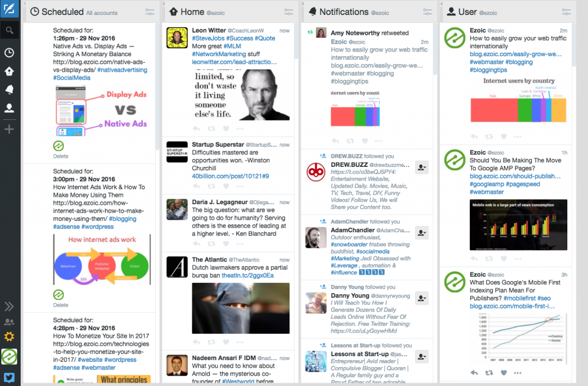Click The Atlantic profile avatar
The height and width of the screenshot is (386, 588).
[177, 267]
